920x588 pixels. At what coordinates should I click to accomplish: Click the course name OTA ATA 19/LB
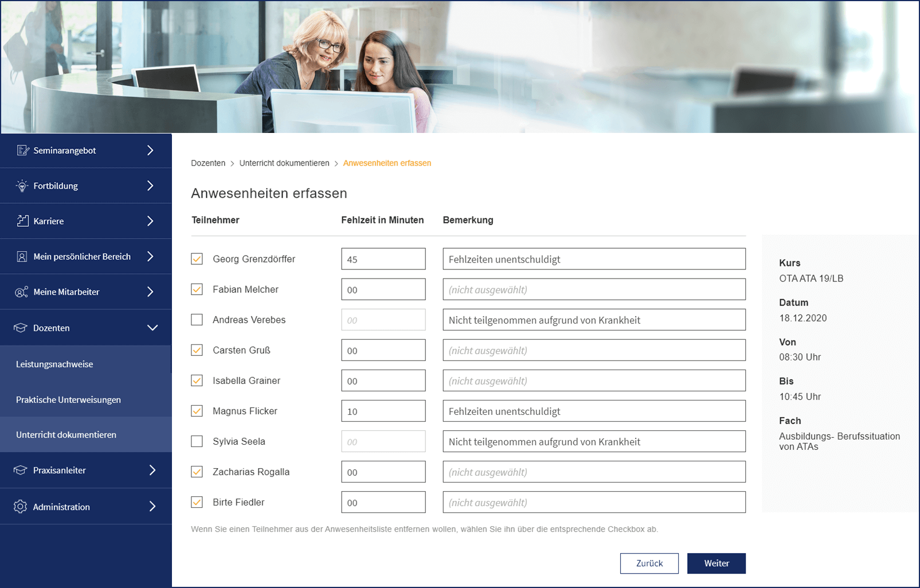pyautogui.click(x=811, y=279)
